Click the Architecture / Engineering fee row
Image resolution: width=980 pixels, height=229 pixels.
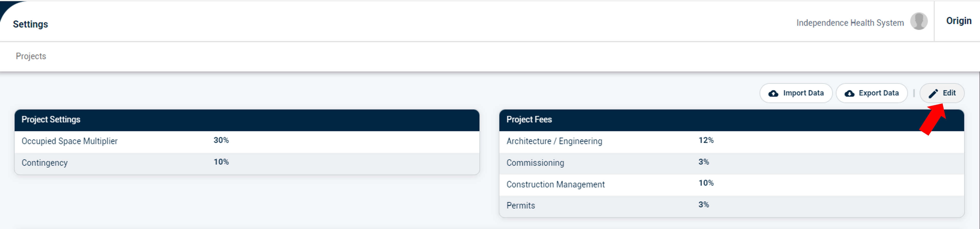point(731,142)
